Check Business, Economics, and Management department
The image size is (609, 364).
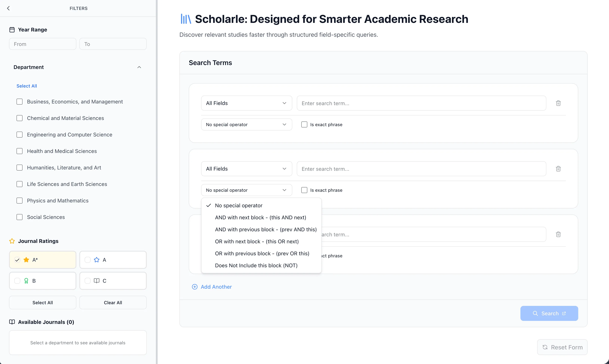19,102
